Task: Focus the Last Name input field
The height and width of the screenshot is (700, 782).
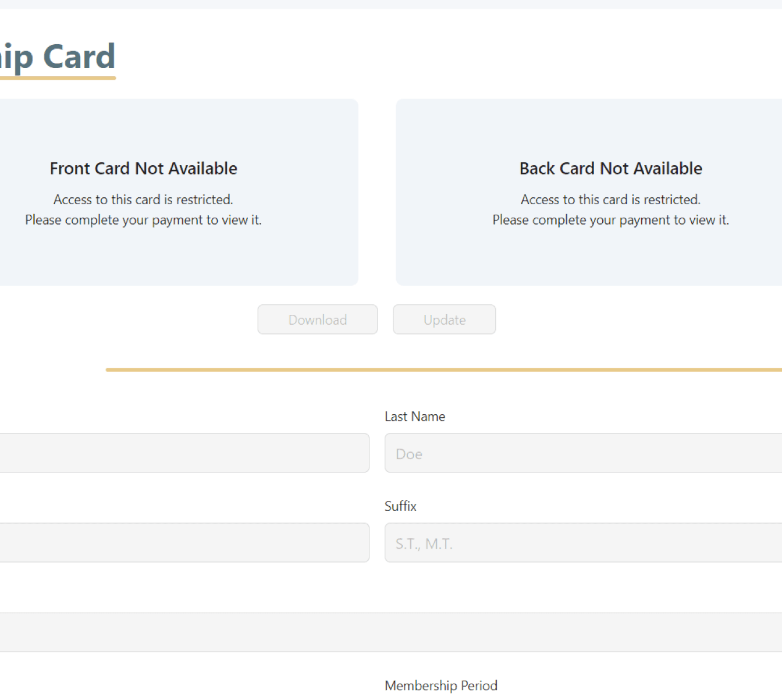Action: point(582,453)
